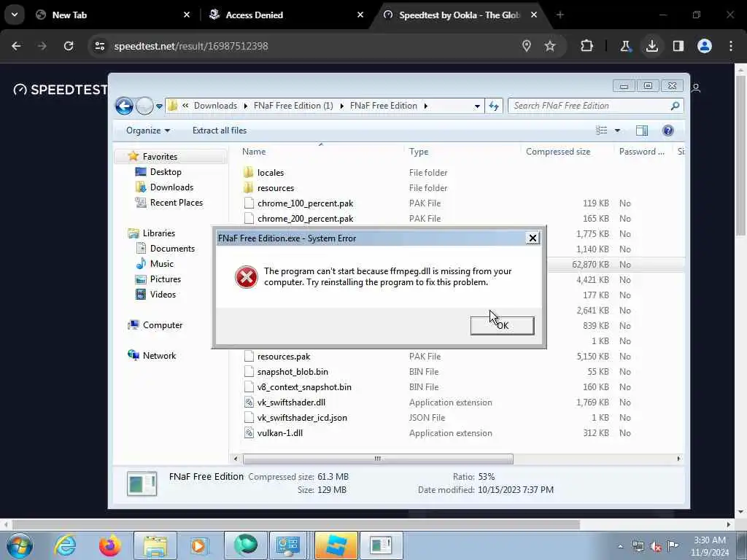Select Music library
Viewport: 747px width, 560px height.
click(161, 263)
